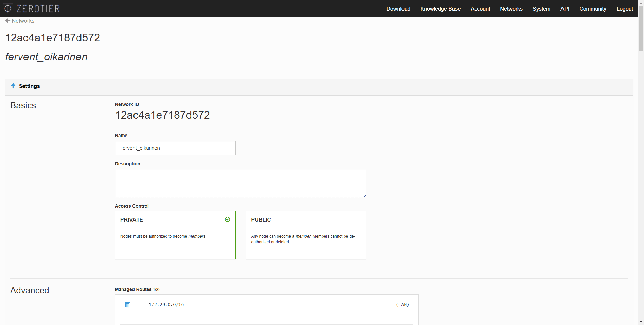644x325 pixels.
Task: Click the scrollbar down arrow
Action: [x=641, y=322]
